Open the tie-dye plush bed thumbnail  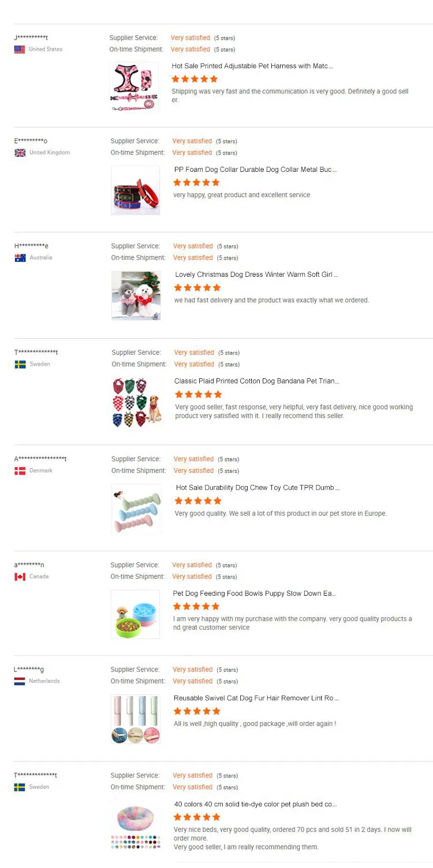point(136,826)
